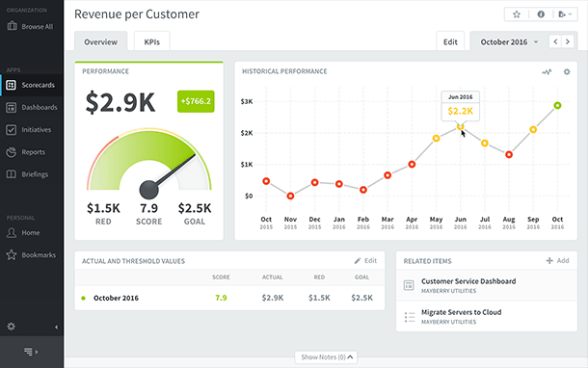The width and height of the screenshot is (588, 368).
Task: Select Sep 2016 data point on chart
Action: coord(533,130)
